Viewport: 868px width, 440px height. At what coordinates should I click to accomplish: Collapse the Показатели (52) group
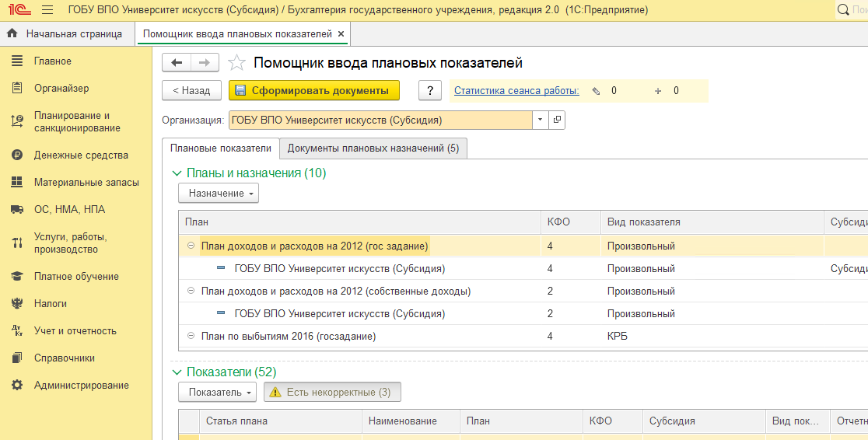[x=177, y=372]
